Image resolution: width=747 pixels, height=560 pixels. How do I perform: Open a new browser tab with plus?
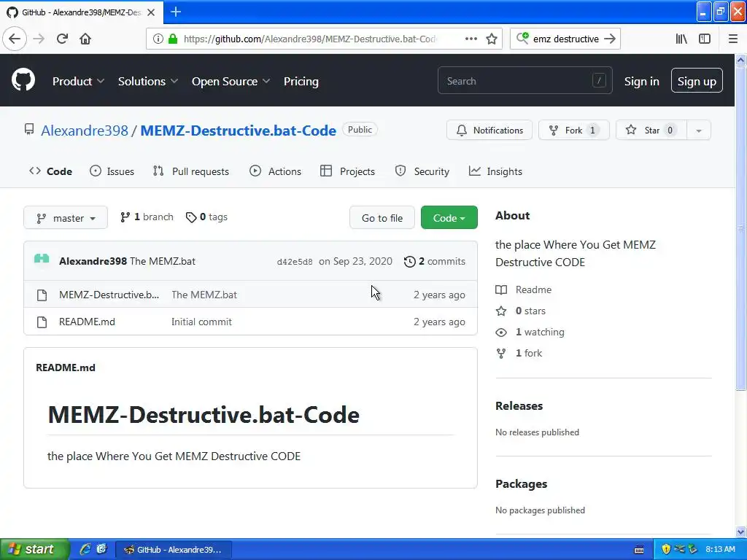tap(176, 12)
